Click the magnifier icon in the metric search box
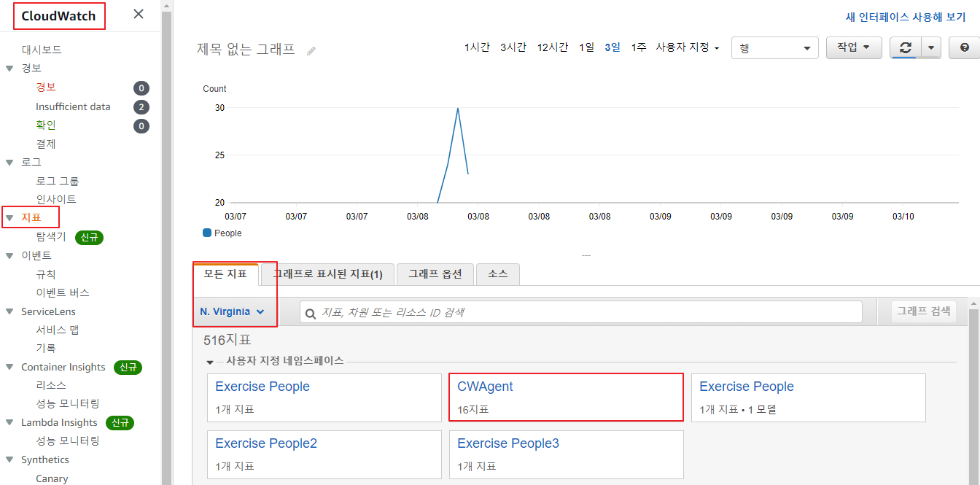This screenshot has height=485, width=980. (311, 313)
